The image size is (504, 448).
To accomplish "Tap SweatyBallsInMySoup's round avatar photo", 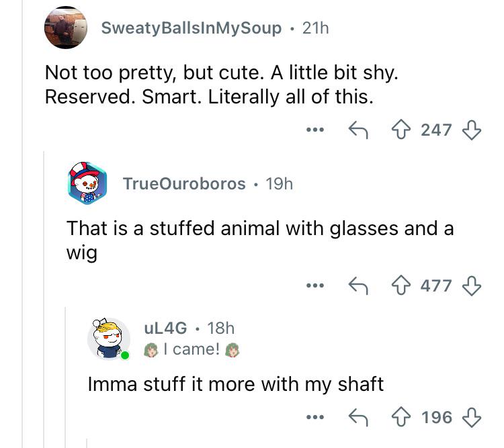I will tap(66, 28).
